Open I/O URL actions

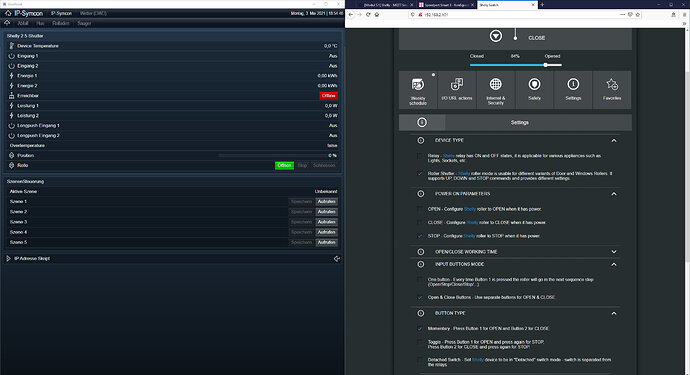(x=457, y=90)
